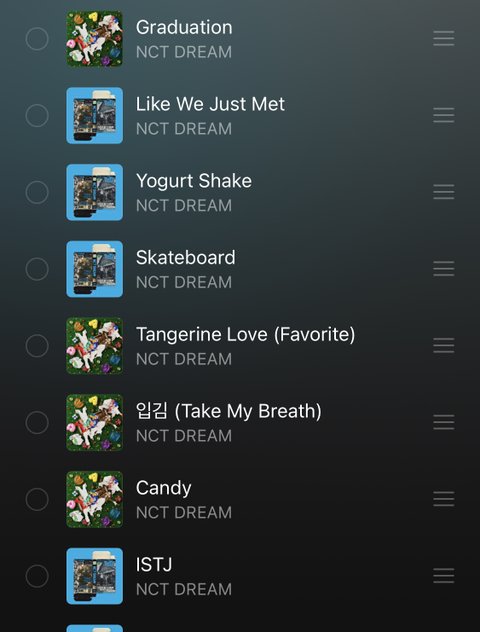Tap the 입김 (Take My Breath) title

[229, 411]
